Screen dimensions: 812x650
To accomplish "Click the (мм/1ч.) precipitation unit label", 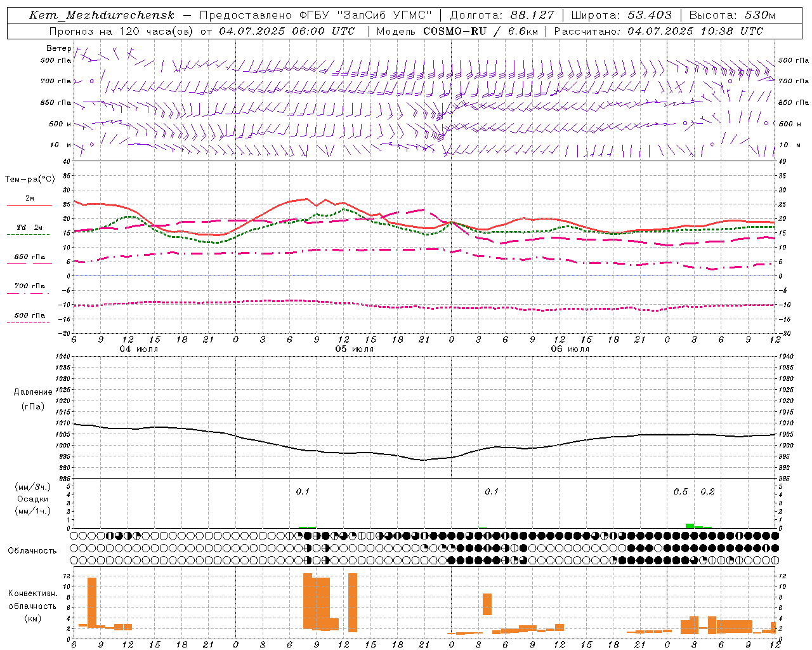I will [x=33, y=511].
